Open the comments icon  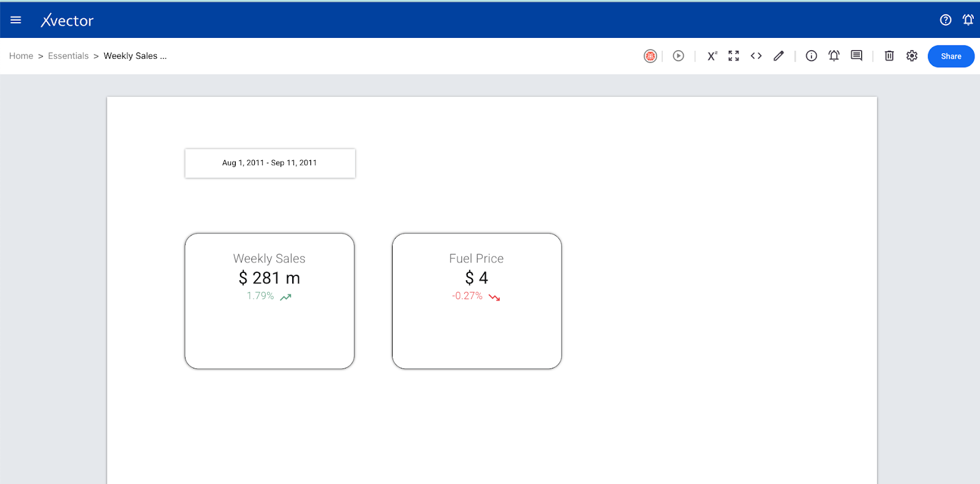point(856,56)
